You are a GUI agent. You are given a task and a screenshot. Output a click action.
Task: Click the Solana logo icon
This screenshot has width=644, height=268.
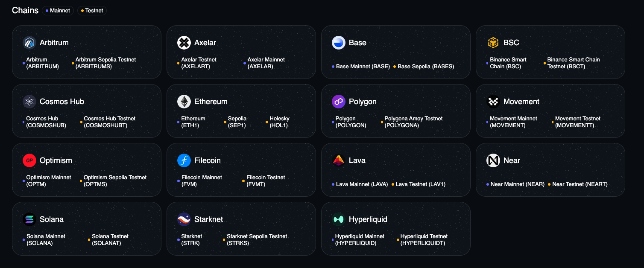29,219
